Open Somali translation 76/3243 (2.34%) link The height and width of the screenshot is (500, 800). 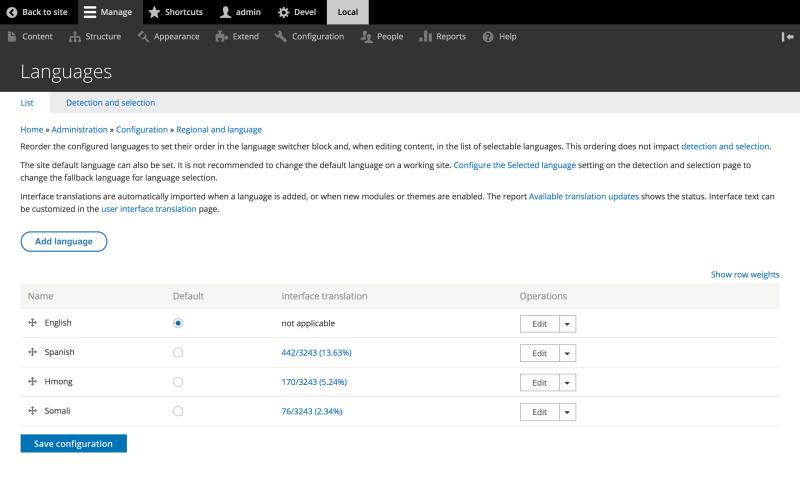tap(312, 411)
